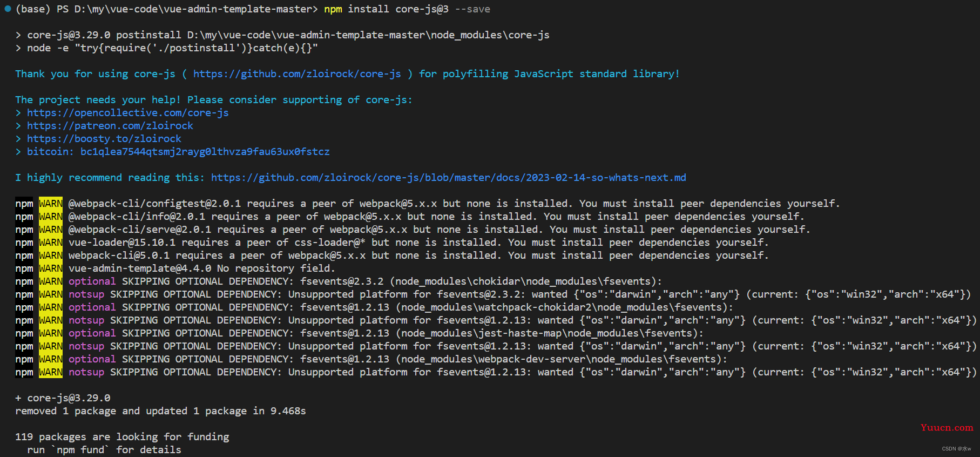Click the command 'npm install core-js@3 --save'
Viewport: 980px width, 457px height.
click(407, 9)
